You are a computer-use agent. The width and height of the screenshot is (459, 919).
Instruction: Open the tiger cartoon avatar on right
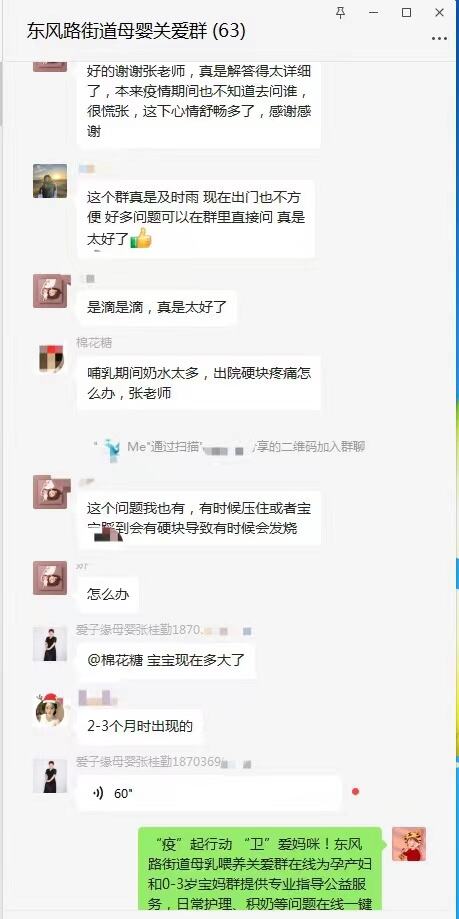[409, 844]
